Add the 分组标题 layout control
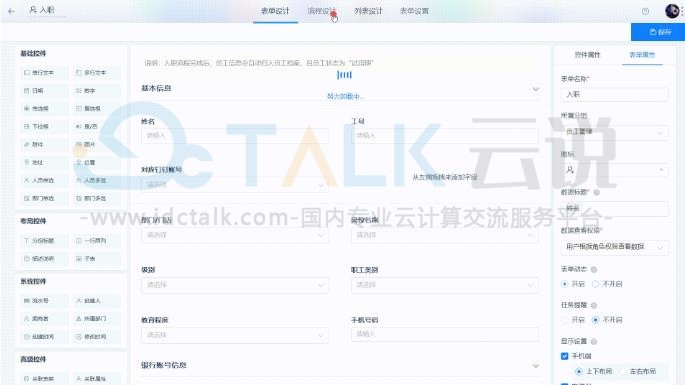Screen dimensions: 685x385 click(44, 240)
